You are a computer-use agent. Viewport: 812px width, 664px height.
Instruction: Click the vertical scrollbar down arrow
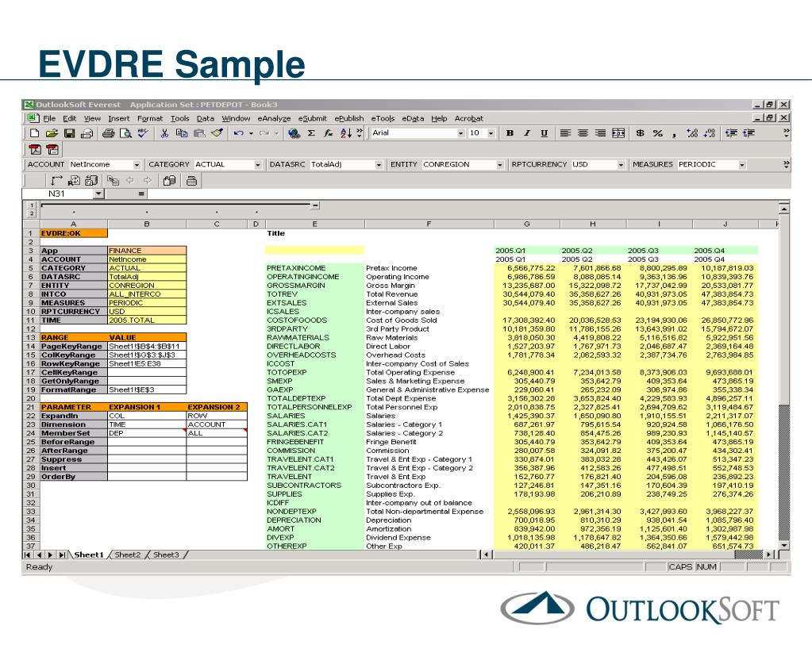784,546
